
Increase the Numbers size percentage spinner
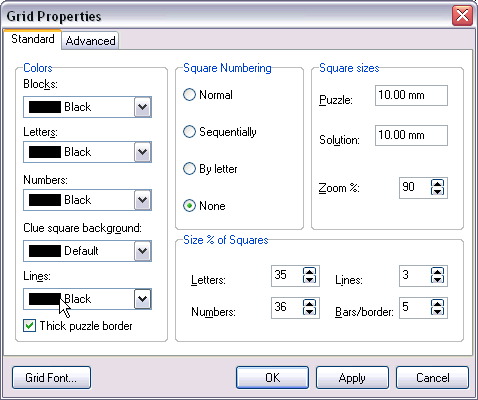pos(309,304)
